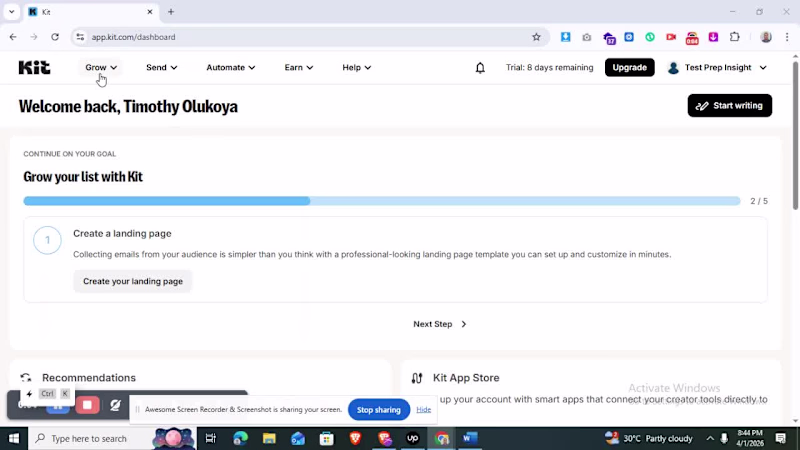Image resolution: width=800 pixels, height=450 pixels.
Task: Click Create your landing page button
Action: [x=133, y=281]
